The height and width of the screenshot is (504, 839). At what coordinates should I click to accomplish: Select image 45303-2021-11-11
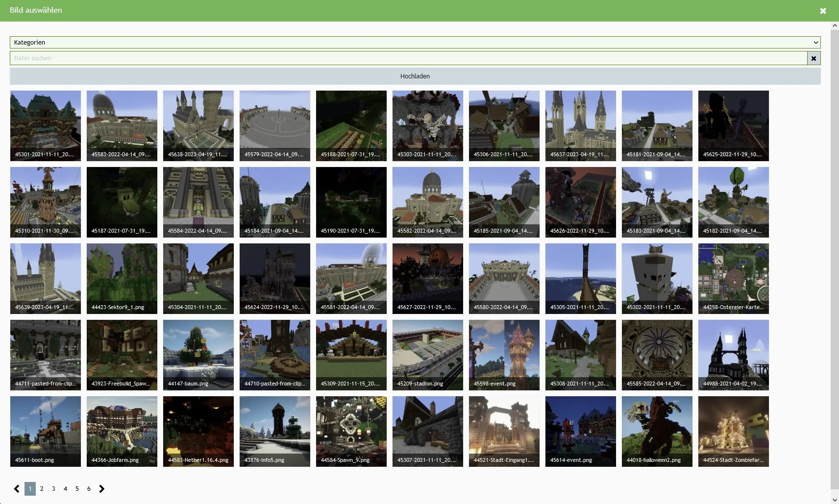[x=428, y=126]
